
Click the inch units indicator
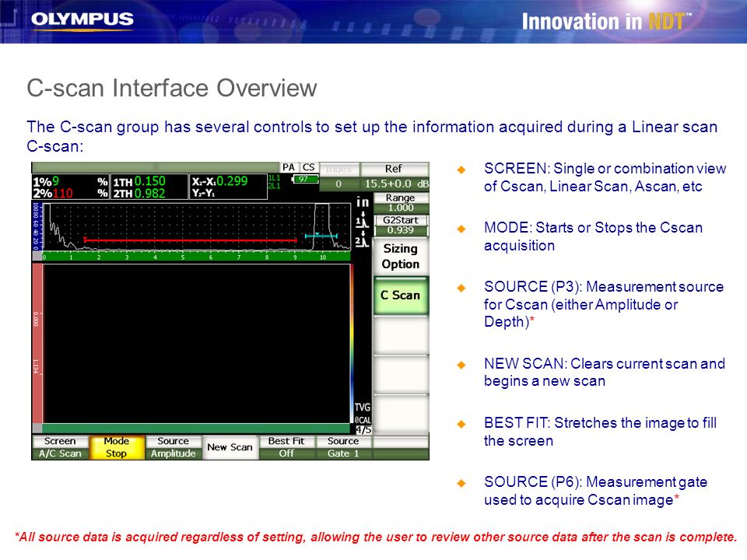pos(363,202)
